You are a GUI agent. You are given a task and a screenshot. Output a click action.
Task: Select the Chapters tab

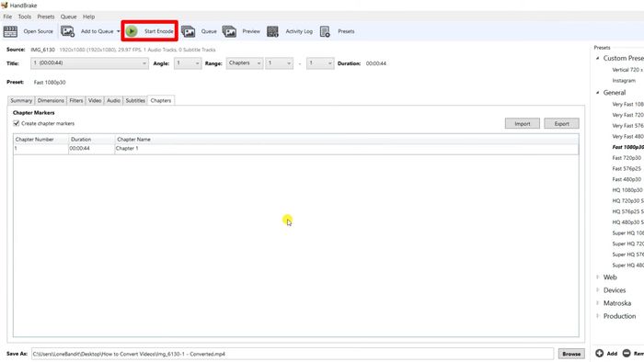pyautogui.click(x=161, y=100)
